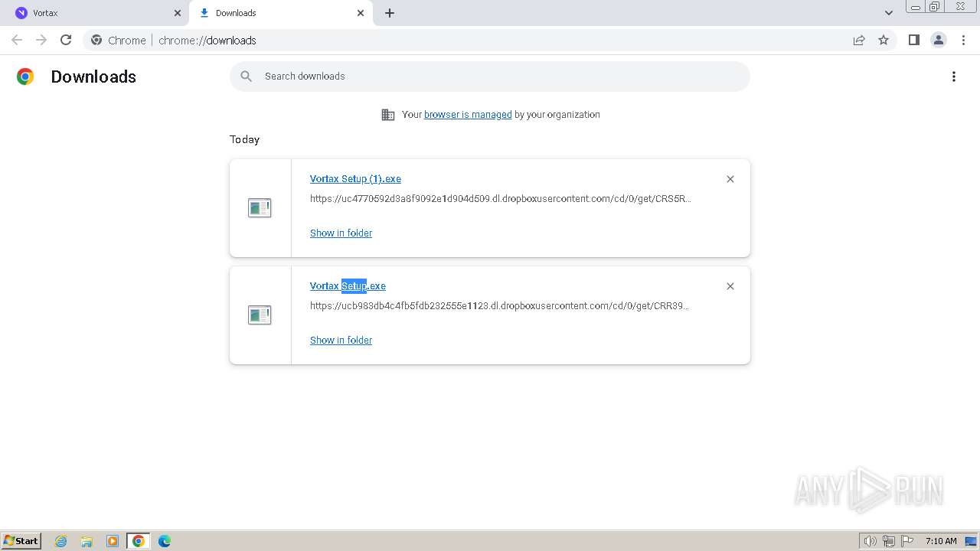Select the Downloads browser tab

coord(280,13)
